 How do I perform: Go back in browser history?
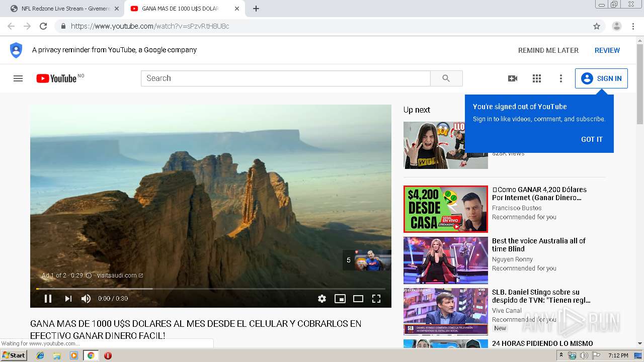click(11, 26)
